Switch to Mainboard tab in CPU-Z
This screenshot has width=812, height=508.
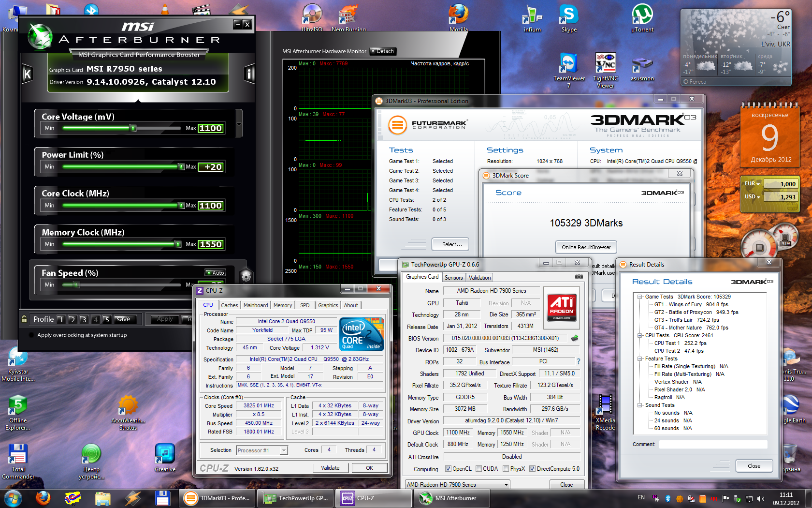pyautogui.click(x=256, y=305)
